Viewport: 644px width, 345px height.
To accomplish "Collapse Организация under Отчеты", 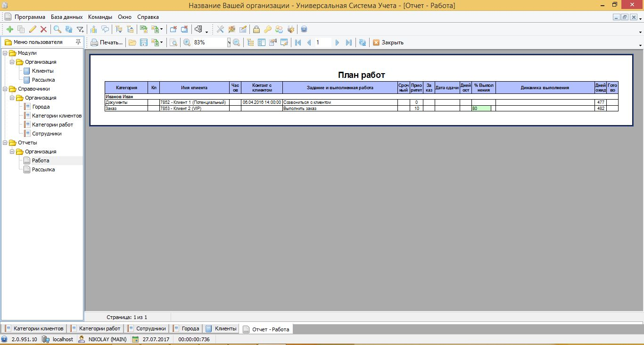I will [12, 151].
